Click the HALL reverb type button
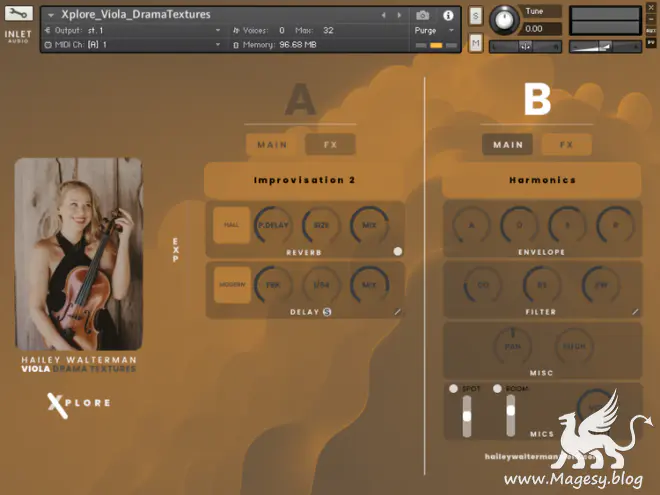660x495 pixels. click(x=232, y=225)
